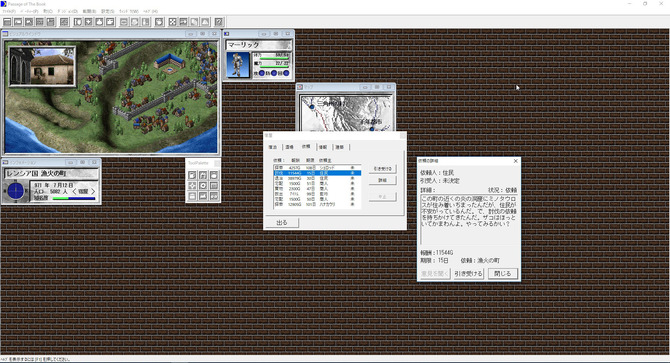Click 引き受ける in the request detail window
670x363 pixels.
tap(468, 274)
